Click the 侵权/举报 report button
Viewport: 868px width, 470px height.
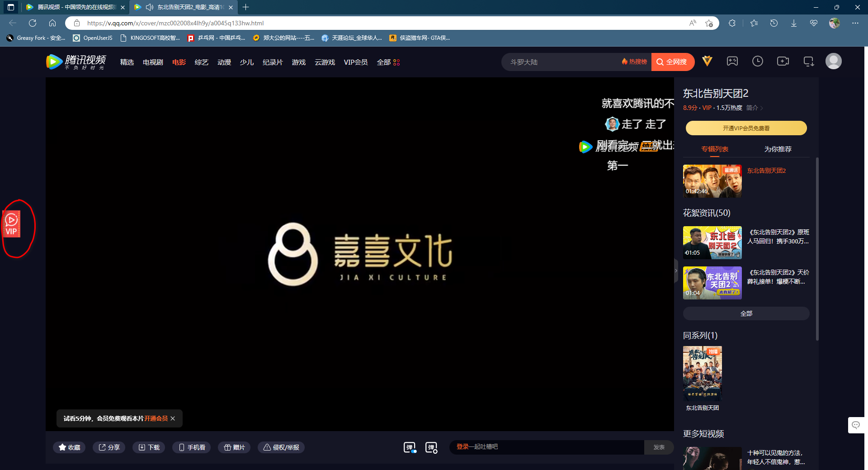[x=281, y=447]
